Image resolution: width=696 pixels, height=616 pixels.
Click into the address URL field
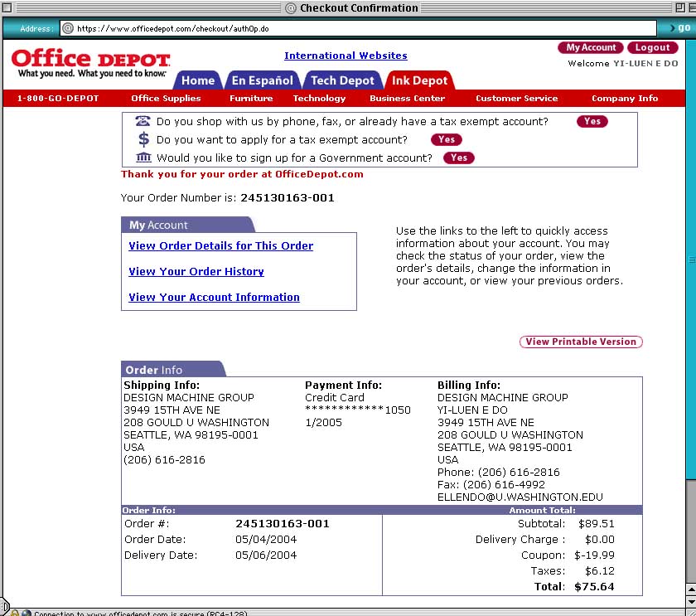click(x=358, y=28)
